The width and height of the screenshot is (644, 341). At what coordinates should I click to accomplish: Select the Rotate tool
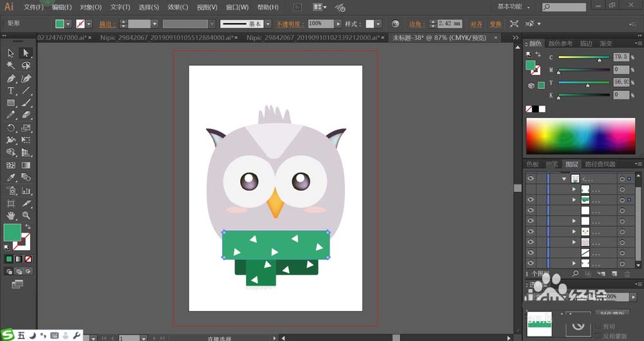pos(11,128)
